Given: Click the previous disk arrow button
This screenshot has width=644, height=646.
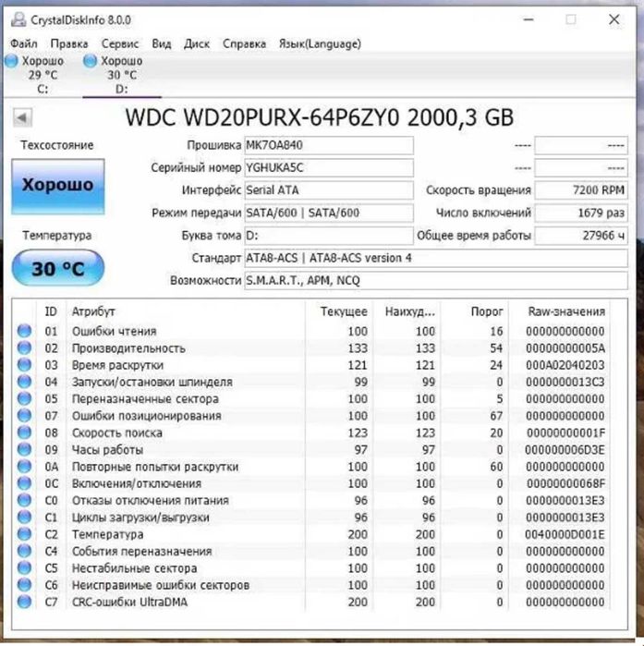Looking at the screenshot, I should click(22, 117).
